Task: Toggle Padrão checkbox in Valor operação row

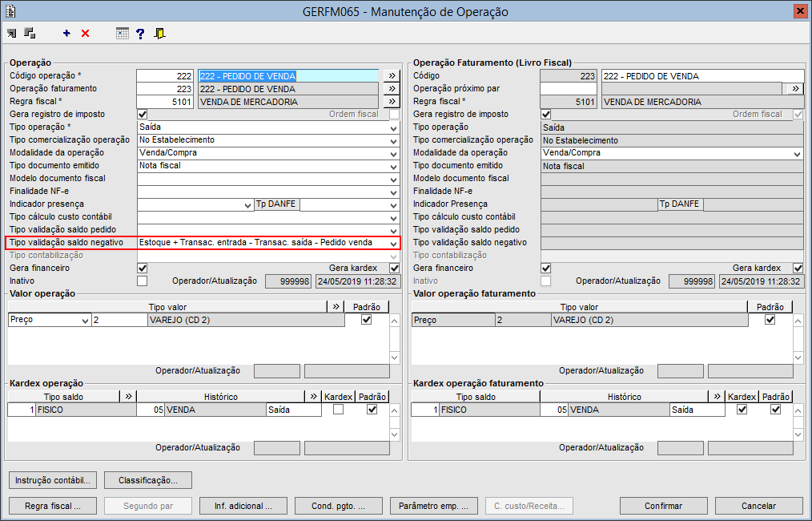Action: (x=367, y=319)
